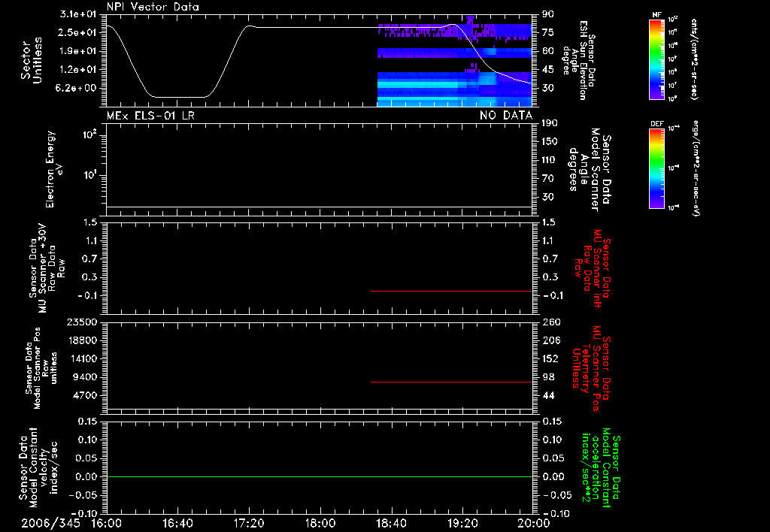Click the 45 degree elevation tick label
Image resolution: width=770 pixels, height=532 pixels.
coord(547,70)
